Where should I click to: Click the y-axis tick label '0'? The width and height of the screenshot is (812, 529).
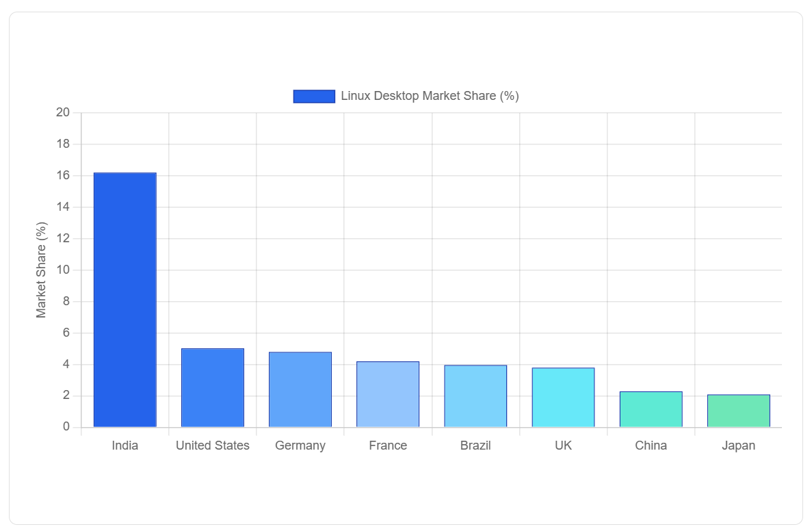click(66, 427)
